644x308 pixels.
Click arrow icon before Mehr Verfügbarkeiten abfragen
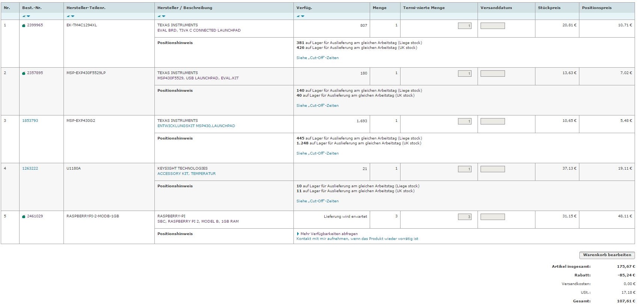coord(298,234)
